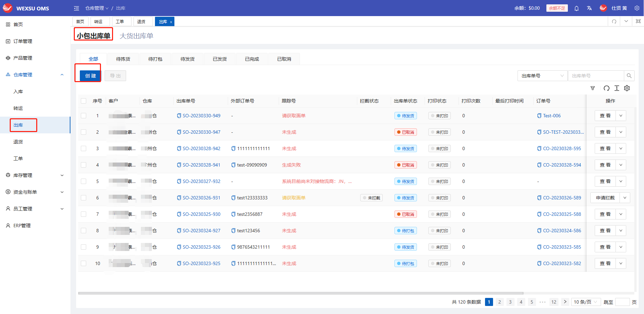Select row 4 checkbox
This screenshot has width=644, height=314.
pyautogui.click(x=84, y=165)
